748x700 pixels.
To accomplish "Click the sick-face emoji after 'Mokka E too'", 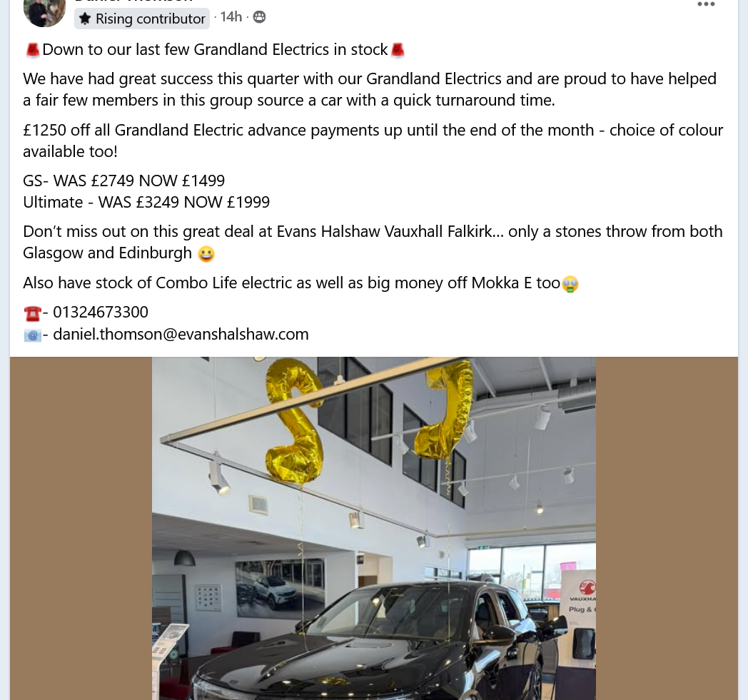I will point(570,284).
